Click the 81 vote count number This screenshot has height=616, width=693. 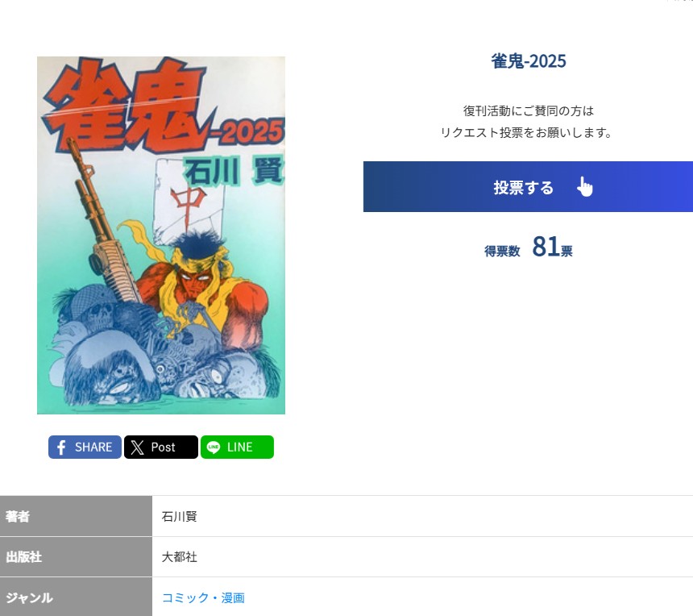pos(546,247)
